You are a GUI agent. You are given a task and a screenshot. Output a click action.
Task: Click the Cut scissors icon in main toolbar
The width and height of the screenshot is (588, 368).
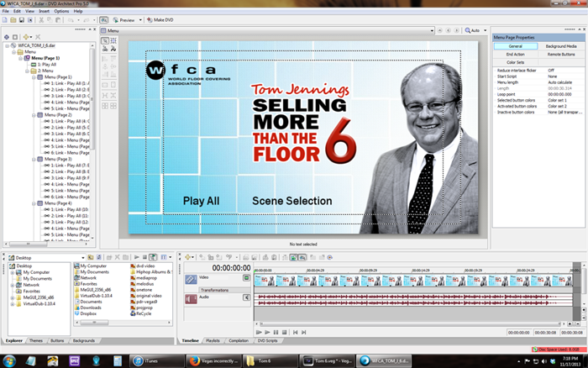[x=41, y=20]
